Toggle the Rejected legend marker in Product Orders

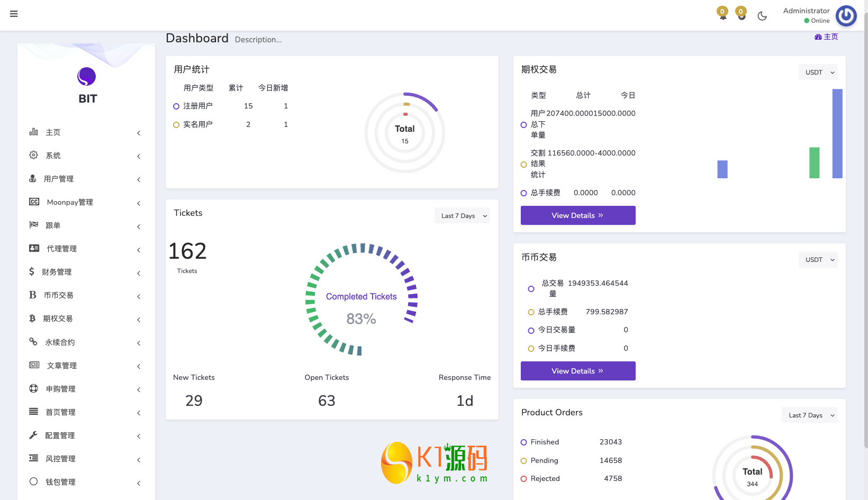coord(523,479)
